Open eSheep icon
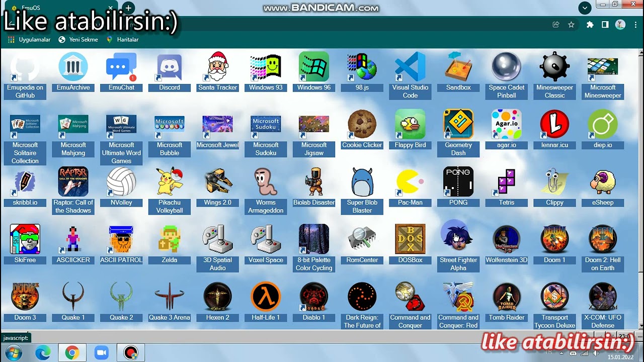 [x=603, y=182]
